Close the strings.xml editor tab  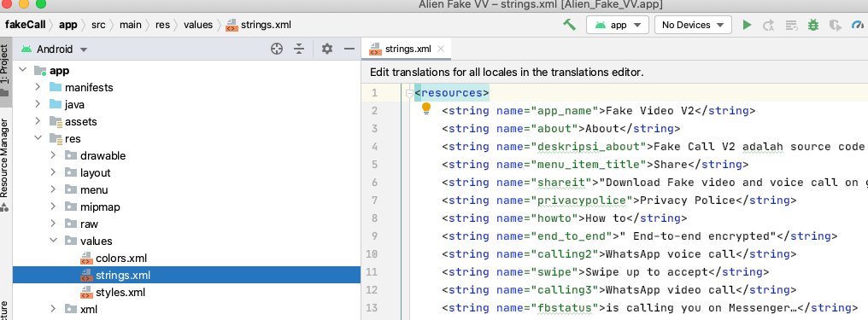coord(441,49)
